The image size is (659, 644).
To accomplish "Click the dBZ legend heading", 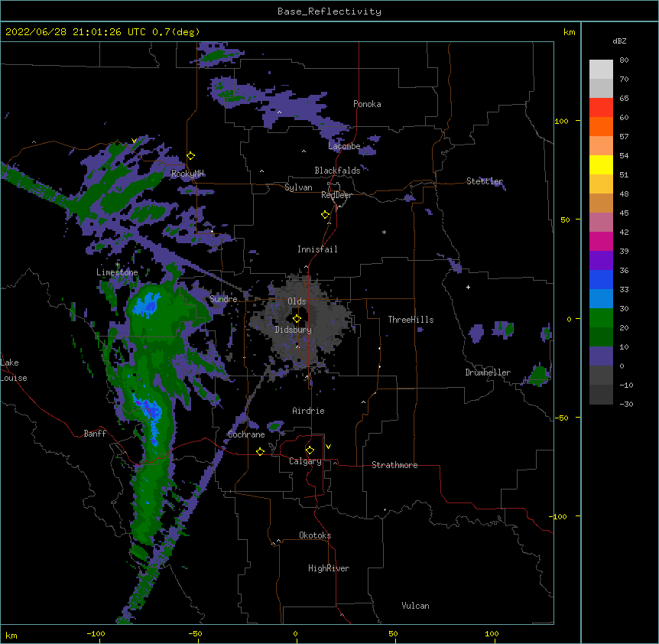I will [x=619, y=41].
